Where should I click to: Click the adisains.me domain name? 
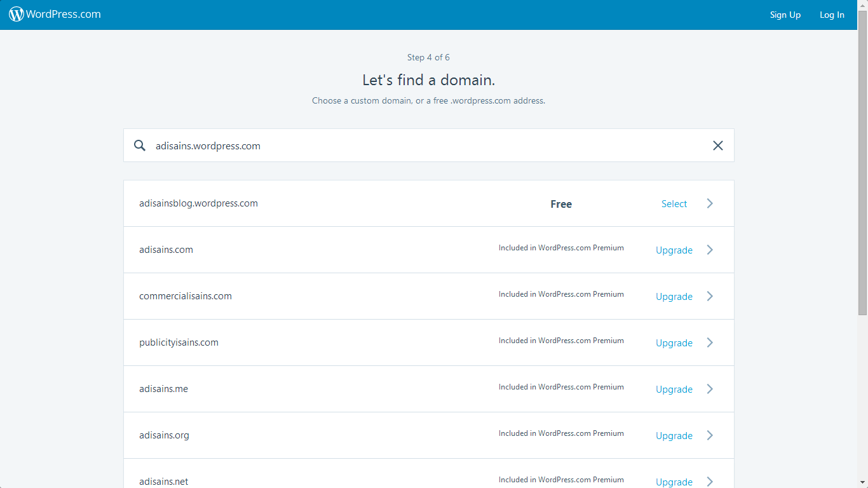pyautogui.click(x=163, y=389)
